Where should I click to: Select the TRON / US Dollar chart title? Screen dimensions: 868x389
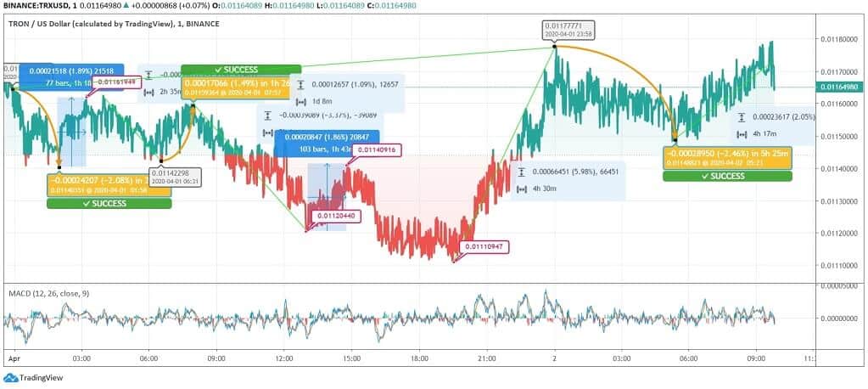point(114,24)
